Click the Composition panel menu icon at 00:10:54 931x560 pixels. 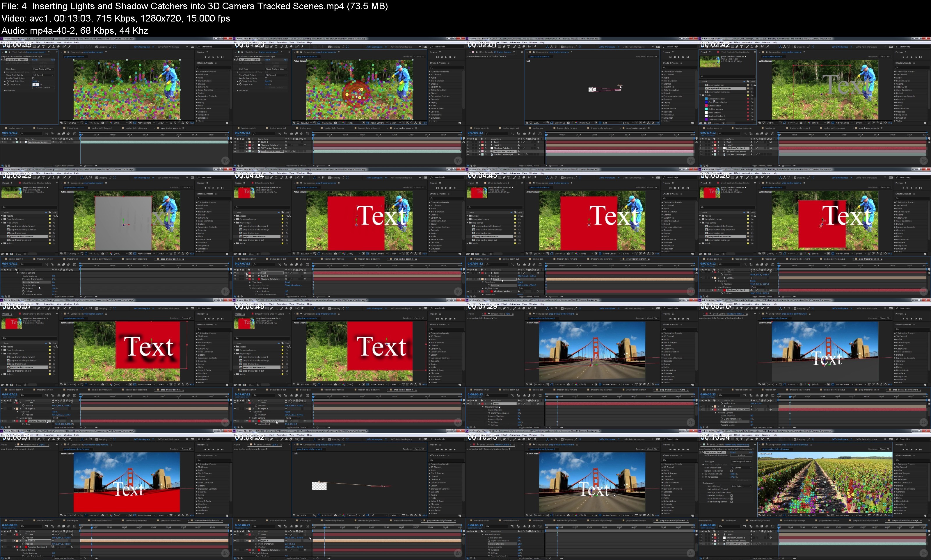point(811,445)
